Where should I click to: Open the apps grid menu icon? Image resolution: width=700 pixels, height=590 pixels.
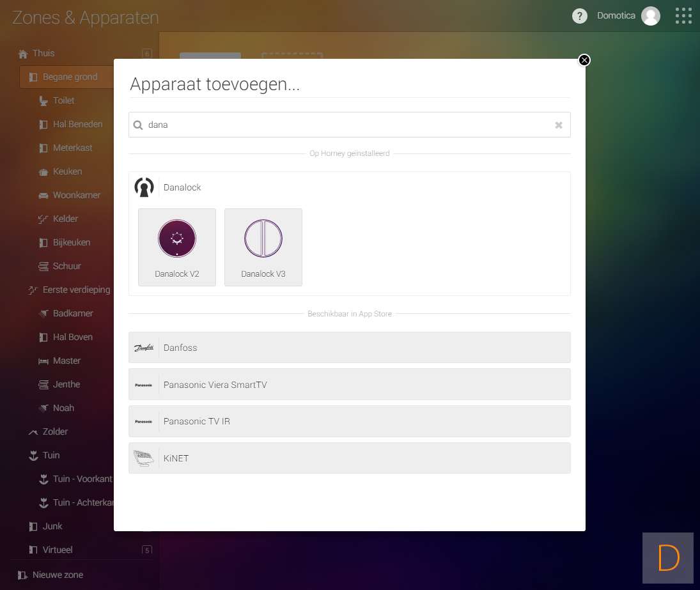click(x=683, y=16)
